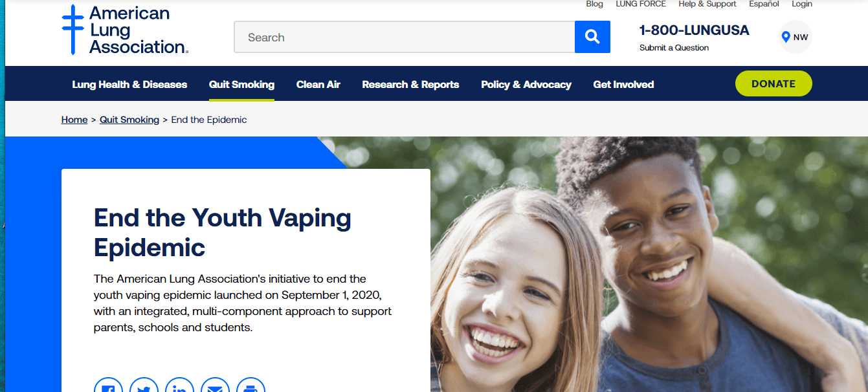Open the Research & Reports menu
868x392 pixels.
[x=410, y=84]
